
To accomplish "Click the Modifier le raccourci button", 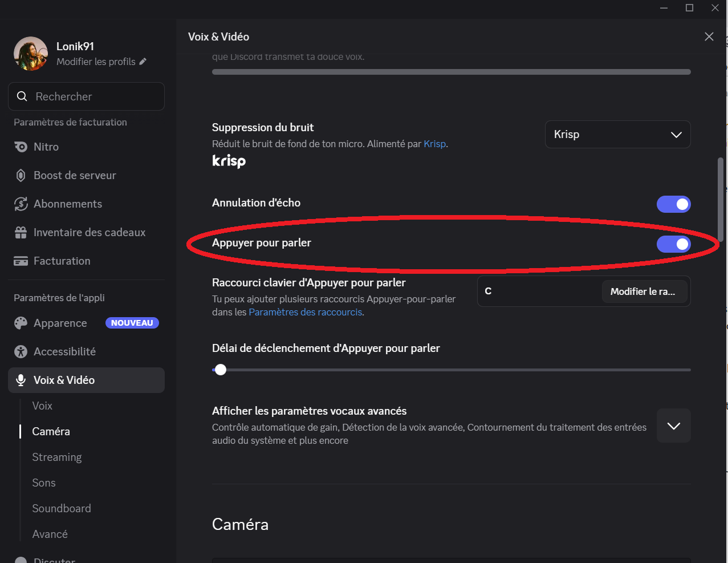I will click(644, 291).
